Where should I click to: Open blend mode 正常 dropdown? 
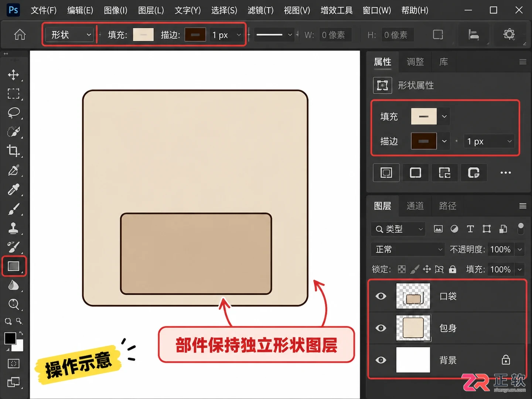(408, 249)
